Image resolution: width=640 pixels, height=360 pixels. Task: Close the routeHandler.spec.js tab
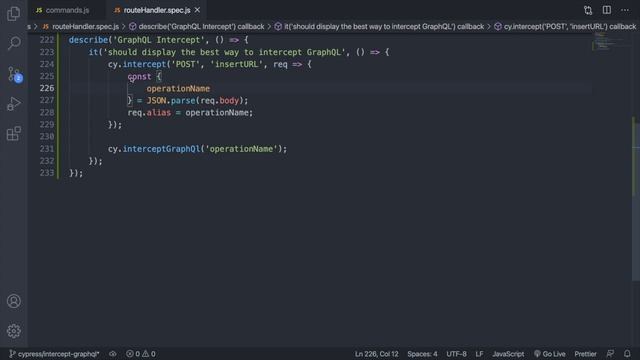click(198, 10)
